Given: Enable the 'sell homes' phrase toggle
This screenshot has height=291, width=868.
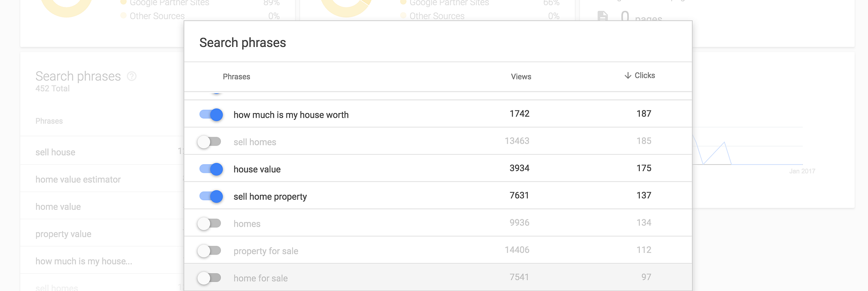Looking at the screenshot, I should pos(209,142).
